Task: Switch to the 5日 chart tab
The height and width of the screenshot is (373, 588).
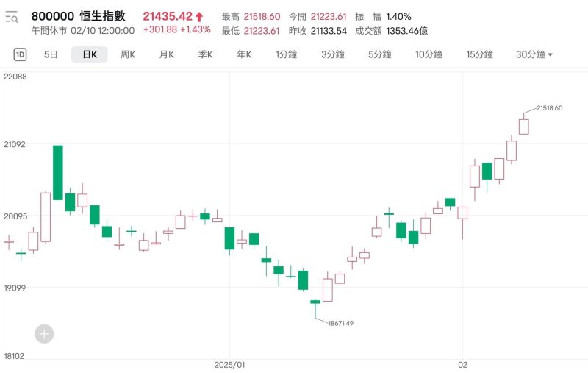Action: [x=51, y=54]
